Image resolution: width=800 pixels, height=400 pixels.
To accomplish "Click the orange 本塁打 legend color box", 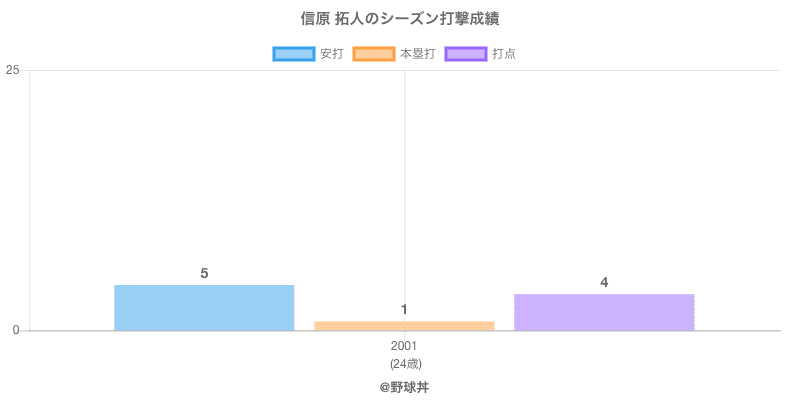I will coord(373,54).
